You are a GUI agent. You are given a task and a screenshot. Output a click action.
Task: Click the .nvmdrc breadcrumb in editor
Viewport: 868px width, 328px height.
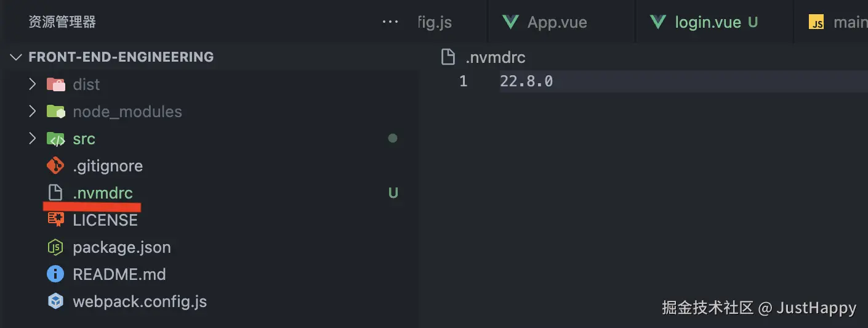coord(495,58)
